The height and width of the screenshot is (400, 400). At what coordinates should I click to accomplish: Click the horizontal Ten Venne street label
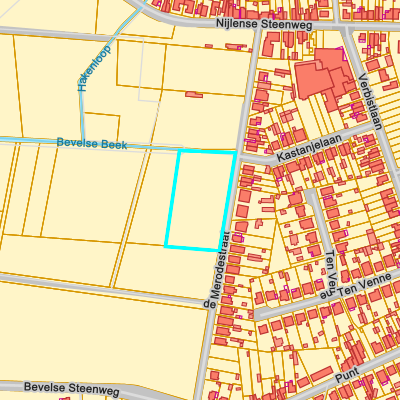[365, 285]
